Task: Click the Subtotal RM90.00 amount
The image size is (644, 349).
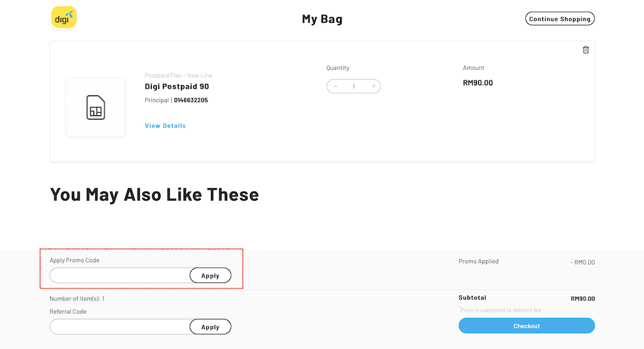Action: coord(582,298)
